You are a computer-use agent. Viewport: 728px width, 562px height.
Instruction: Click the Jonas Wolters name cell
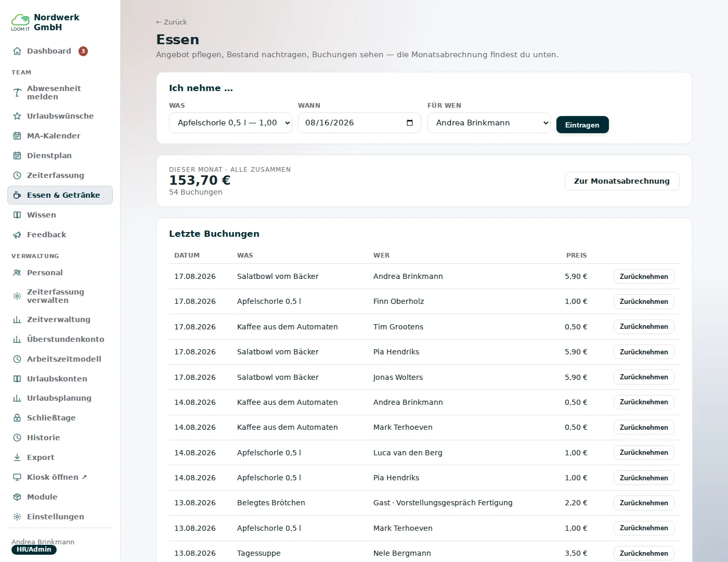(398, 377)
